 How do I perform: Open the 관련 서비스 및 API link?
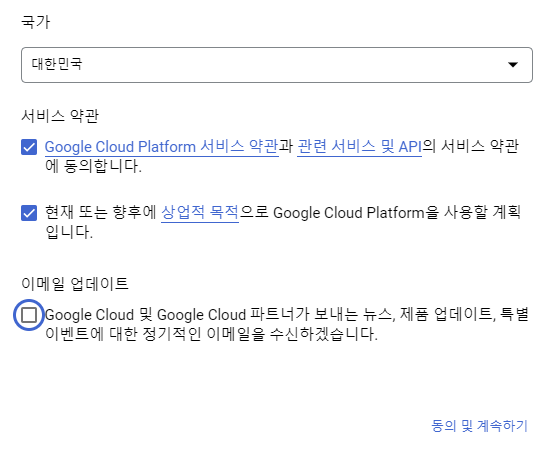pyautogui.click(x=359, y=147)
